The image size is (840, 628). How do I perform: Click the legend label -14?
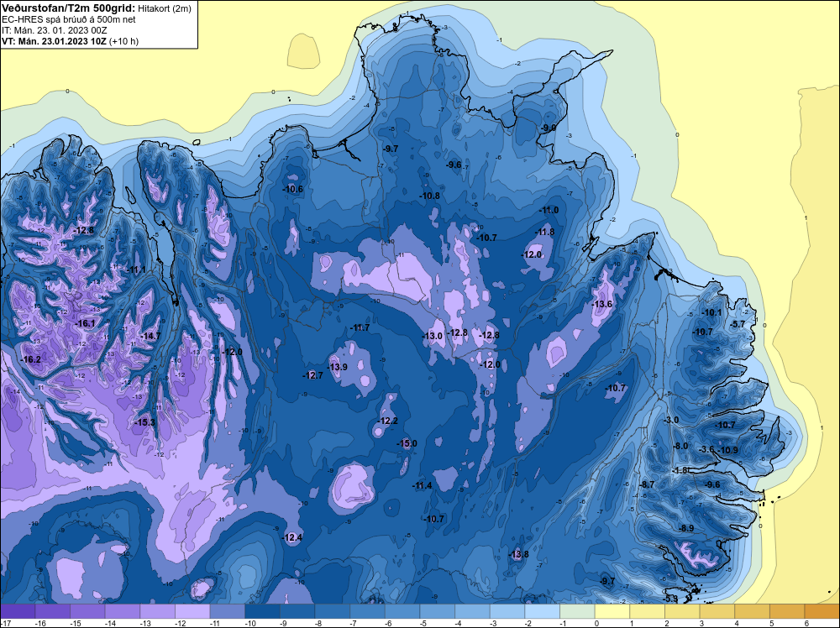[110, 623]
